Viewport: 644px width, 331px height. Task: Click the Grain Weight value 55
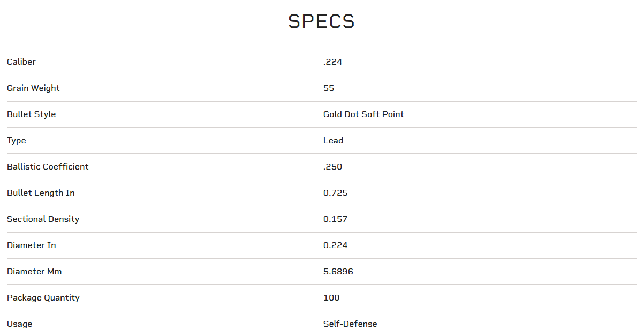point(329,88)
